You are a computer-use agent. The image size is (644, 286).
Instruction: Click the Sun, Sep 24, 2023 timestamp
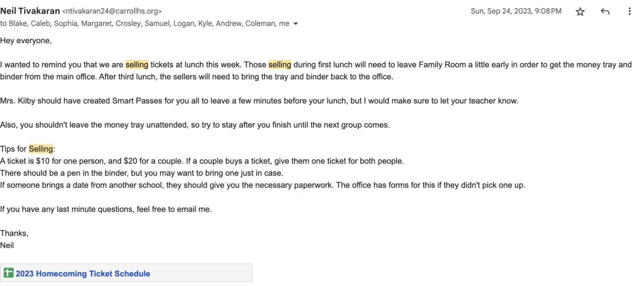click(516, 11)
